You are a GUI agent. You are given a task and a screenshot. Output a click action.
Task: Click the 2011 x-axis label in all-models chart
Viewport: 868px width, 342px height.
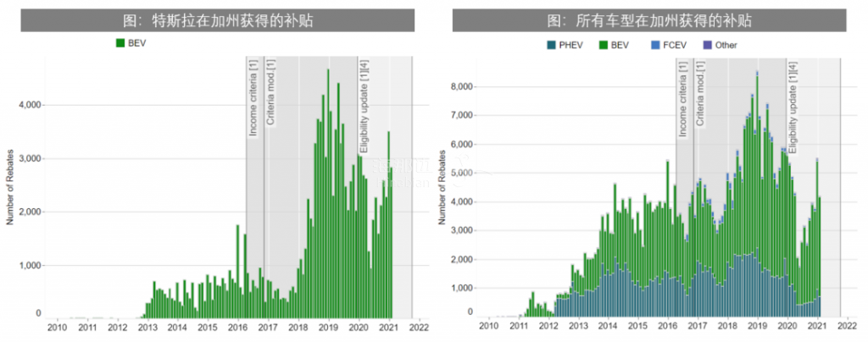[x=518, y=328]
